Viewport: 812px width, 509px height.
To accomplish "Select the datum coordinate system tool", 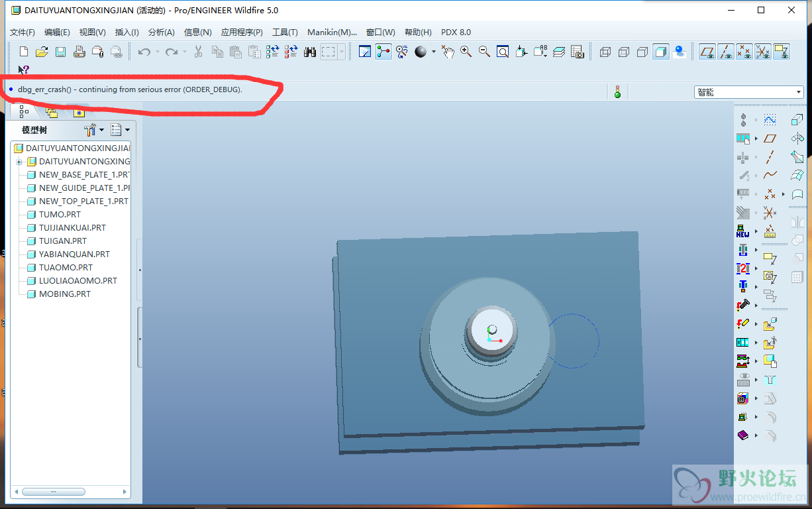I will point(770,213).
